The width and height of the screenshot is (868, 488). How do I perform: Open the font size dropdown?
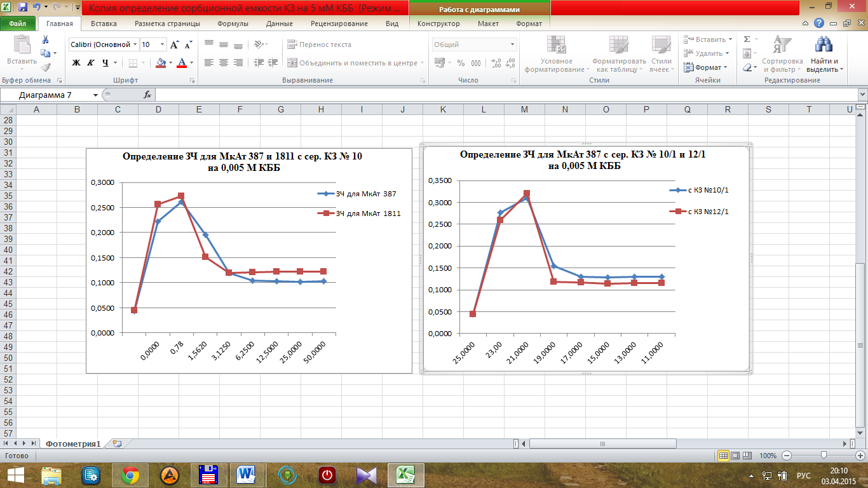[162, 45]
